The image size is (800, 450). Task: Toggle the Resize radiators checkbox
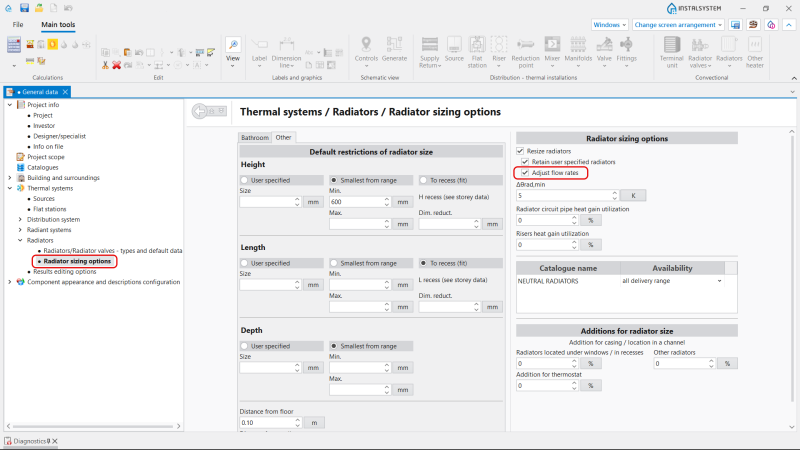[x=520, y=151]
